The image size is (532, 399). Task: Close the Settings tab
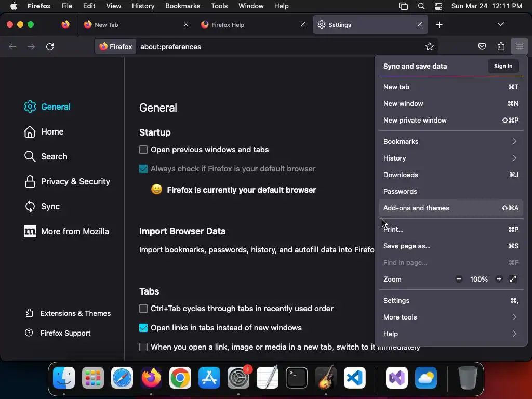click(x=420, y=24)
